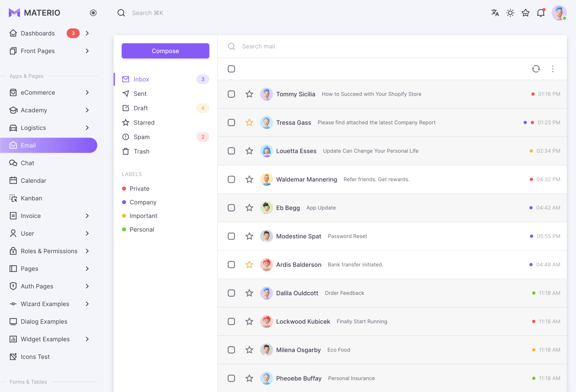Open Chat from the sidebar

click(48, 163)
